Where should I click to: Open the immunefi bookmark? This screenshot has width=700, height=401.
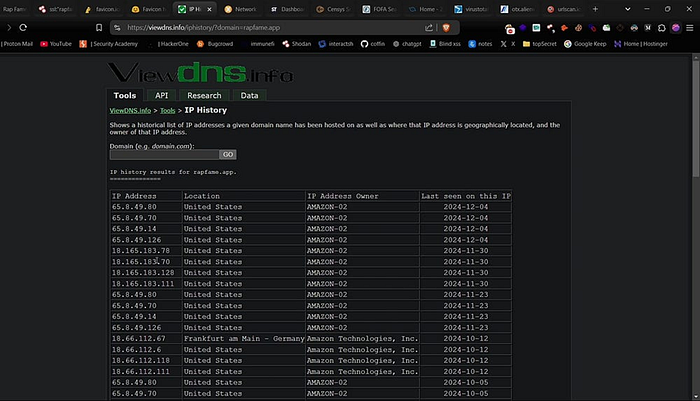click(258, 44)
